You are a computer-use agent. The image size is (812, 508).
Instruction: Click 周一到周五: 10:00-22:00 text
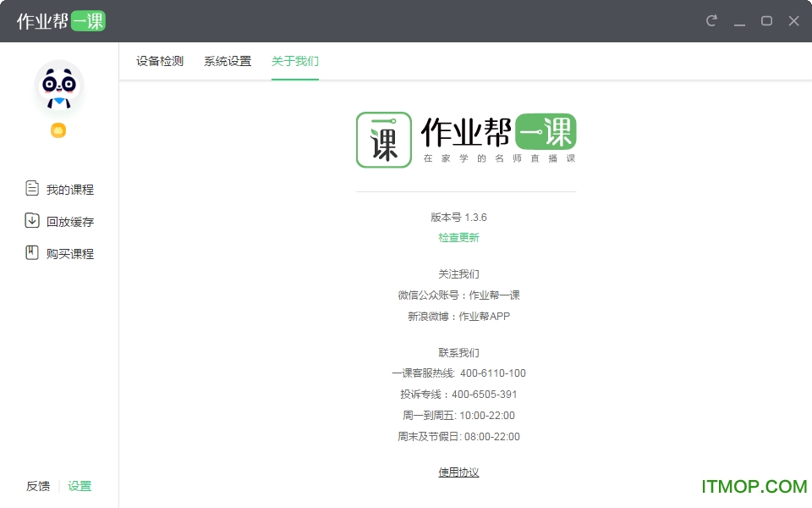[x=458, y=416]
